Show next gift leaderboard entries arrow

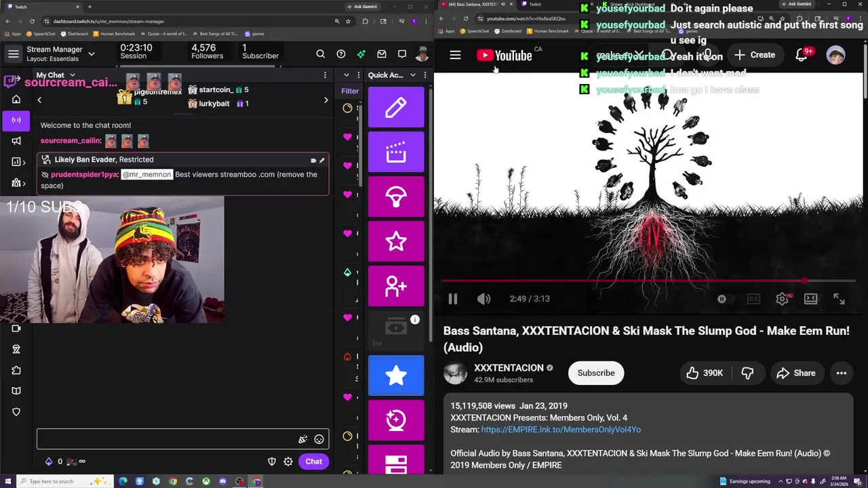coord(325,100)
